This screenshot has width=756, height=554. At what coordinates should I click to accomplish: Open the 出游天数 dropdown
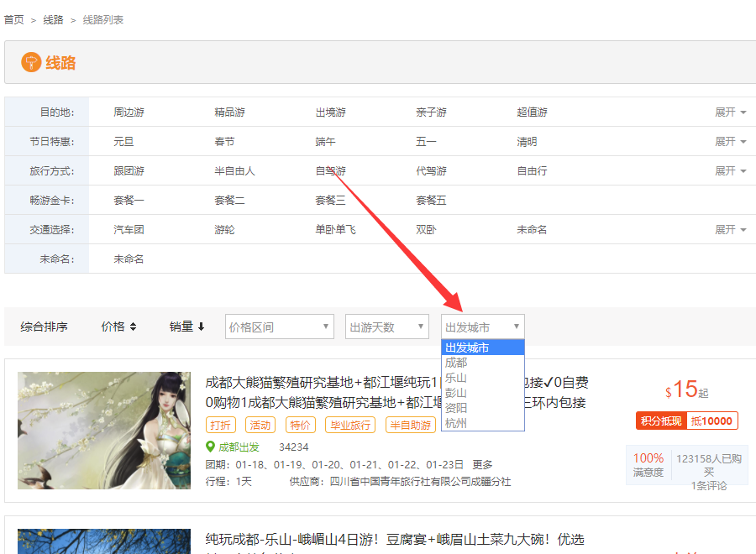coord(386,327)
